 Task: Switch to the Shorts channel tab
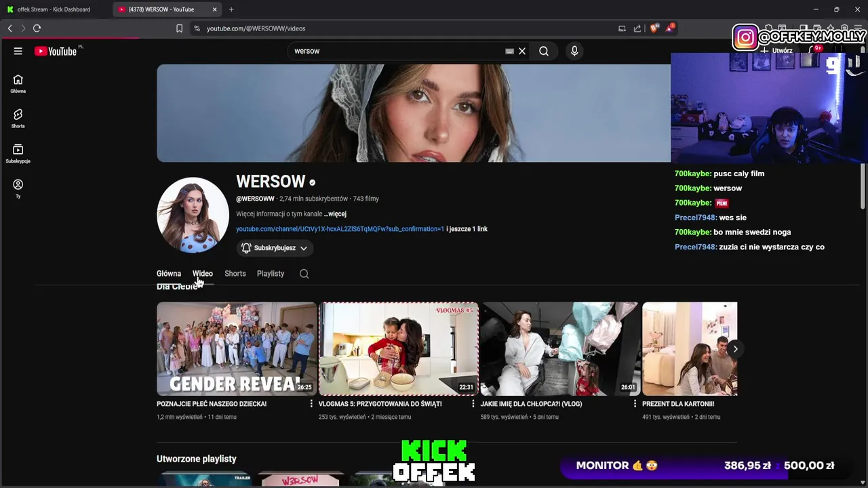(x=235, y=274)
